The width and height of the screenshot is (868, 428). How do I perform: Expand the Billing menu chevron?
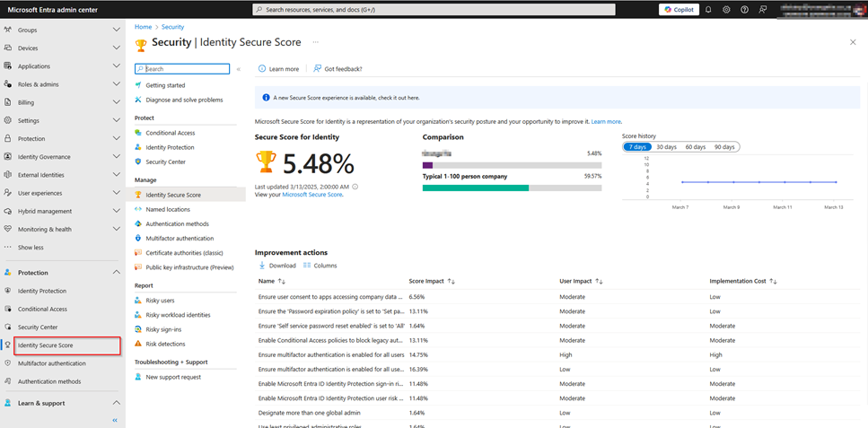[117, 102]
